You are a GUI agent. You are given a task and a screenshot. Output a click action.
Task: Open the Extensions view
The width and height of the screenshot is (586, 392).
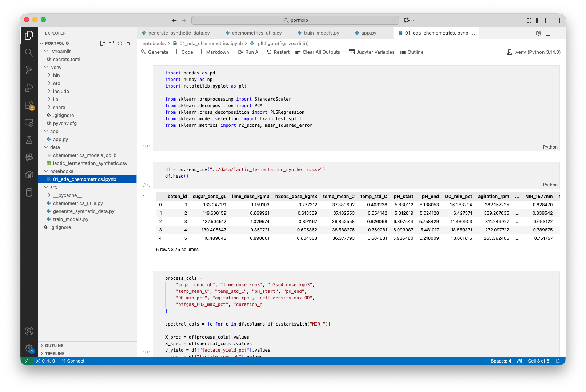click(x=29, y=105)
